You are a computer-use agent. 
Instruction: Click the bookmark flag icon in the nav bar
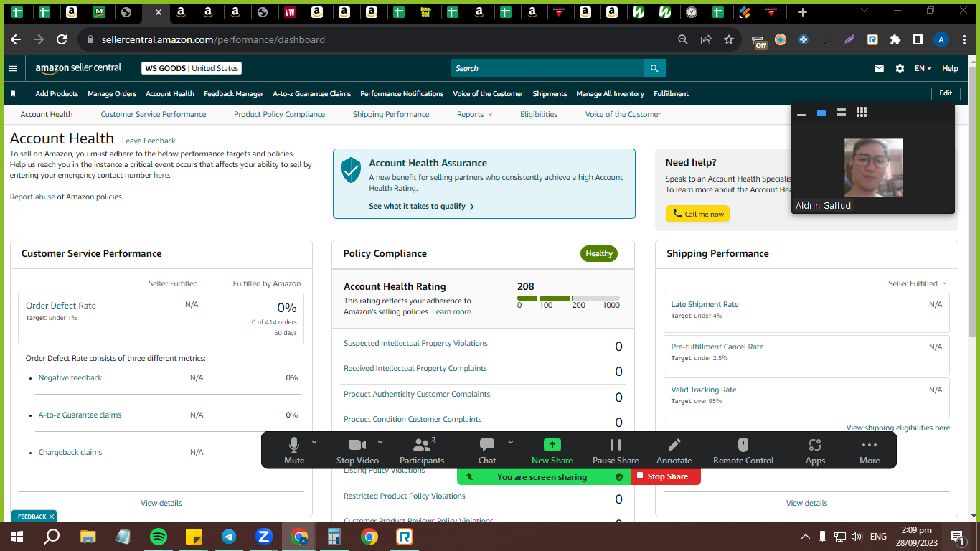click(13, 94)
